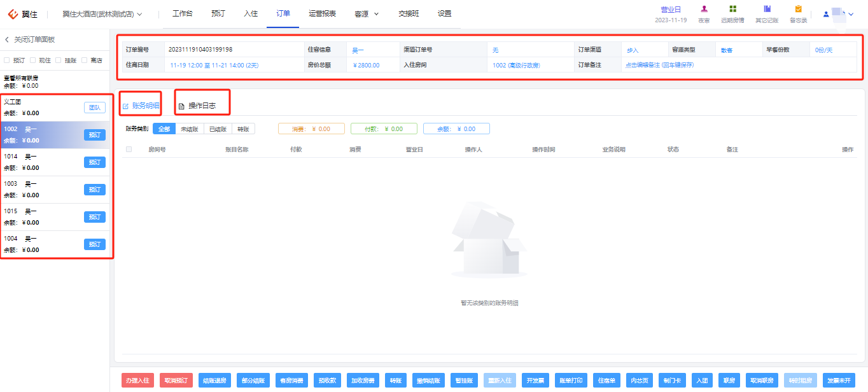Click the 制门卡 button
The width and height of the screenshot is (868, 392).
pos(671,381)
